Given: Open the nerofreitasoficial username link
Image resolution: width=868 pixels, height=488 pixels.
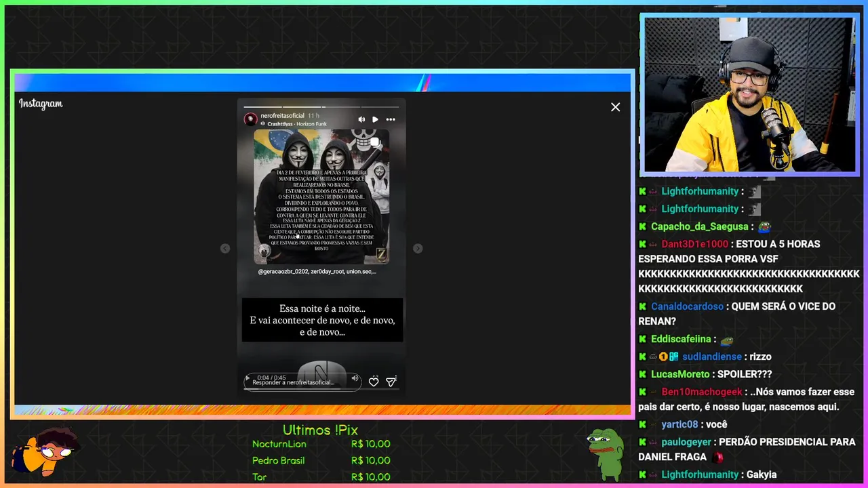Looking at the screenshot, I should pyautogui.click(x=282, y=116).
